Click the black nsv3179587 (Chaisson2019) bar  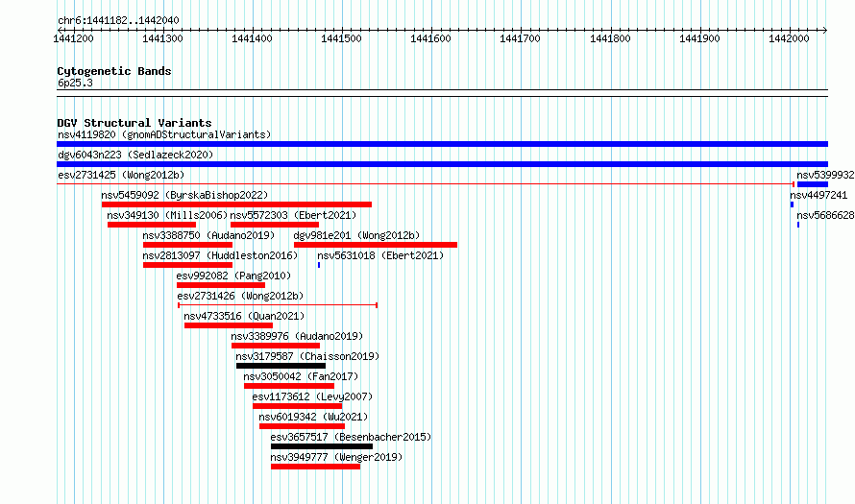coord(281,366)
